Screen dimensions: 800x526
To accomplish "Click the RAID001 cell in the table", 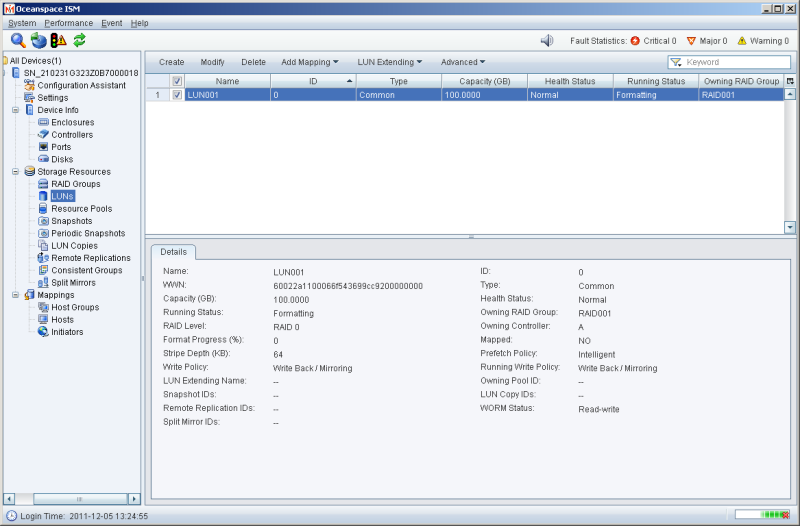I will 741,95.
